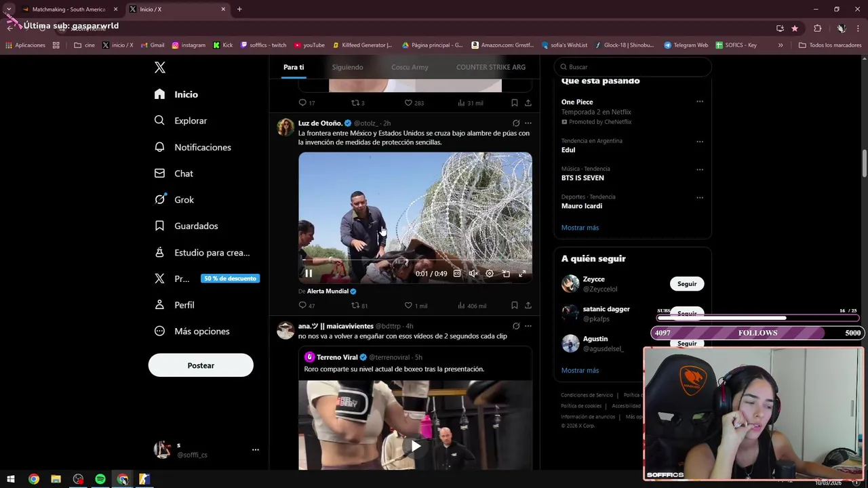The image size is (868, 488).
Task: Open Condiciones de Servicio link
Action: [x=587, y=395]
